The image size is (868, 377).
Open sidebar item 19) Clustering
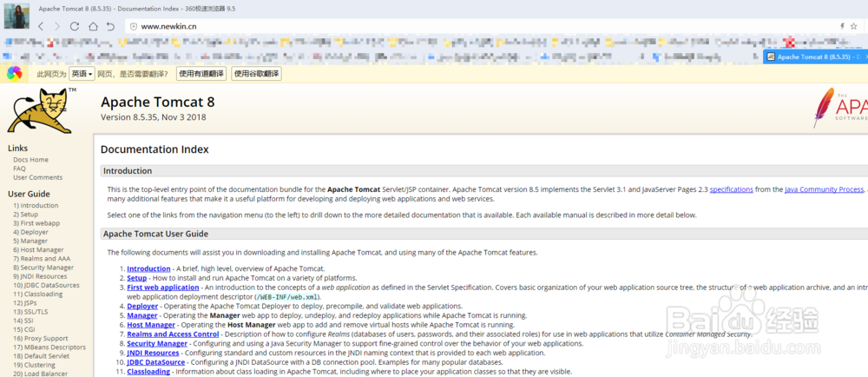pyautogui.click(x=34, y=365)
